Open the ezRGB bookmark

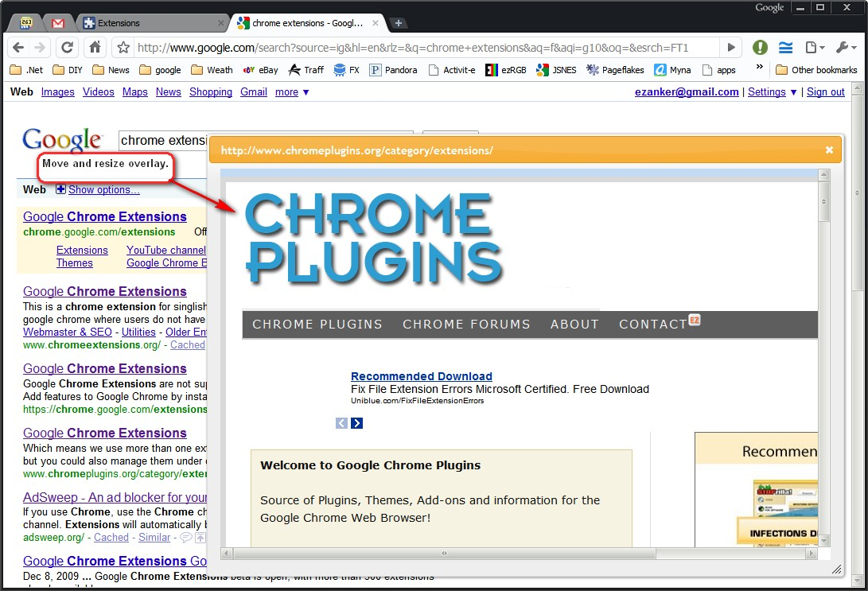pos(506,70)
